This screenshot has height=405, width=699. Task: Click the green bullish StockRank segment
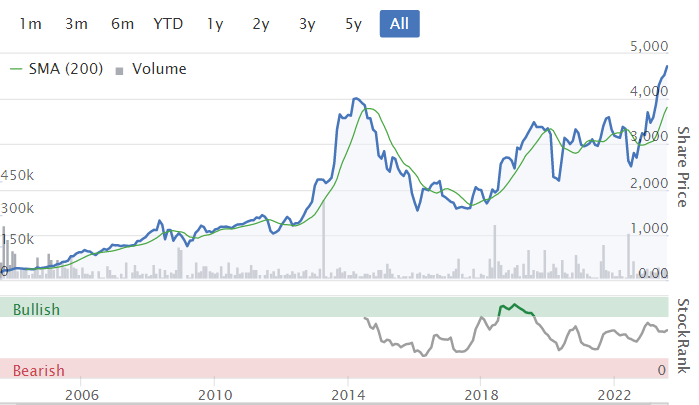point(516,310)
